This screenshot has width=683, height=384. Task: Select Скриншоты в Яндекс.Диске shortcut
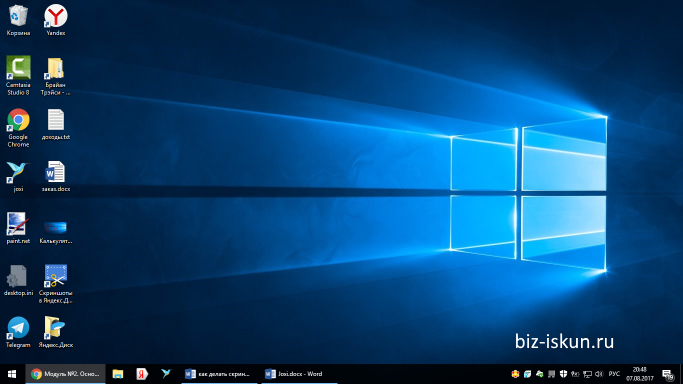[56, 284]
